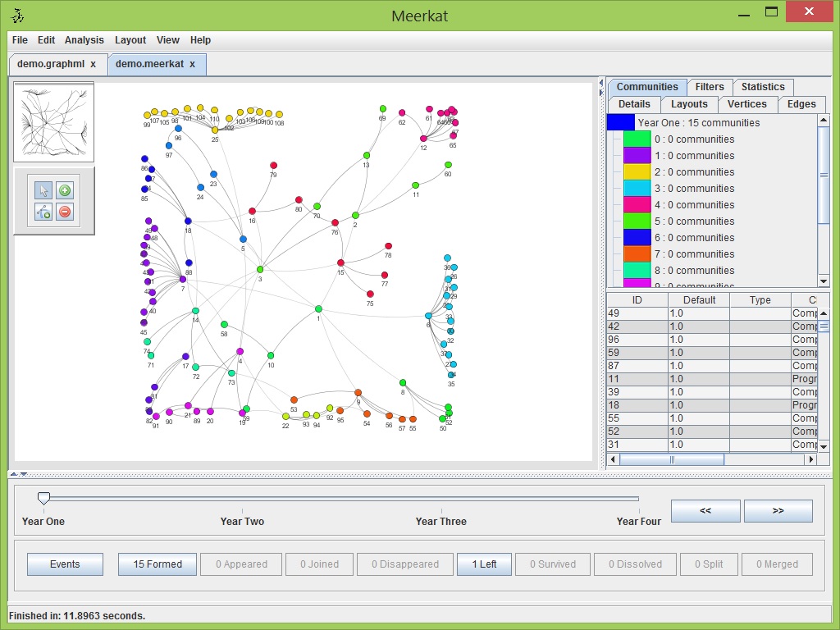840x630 pixels.
Task: Jump to the Year Four timeline marker
Action: [638, 521]
